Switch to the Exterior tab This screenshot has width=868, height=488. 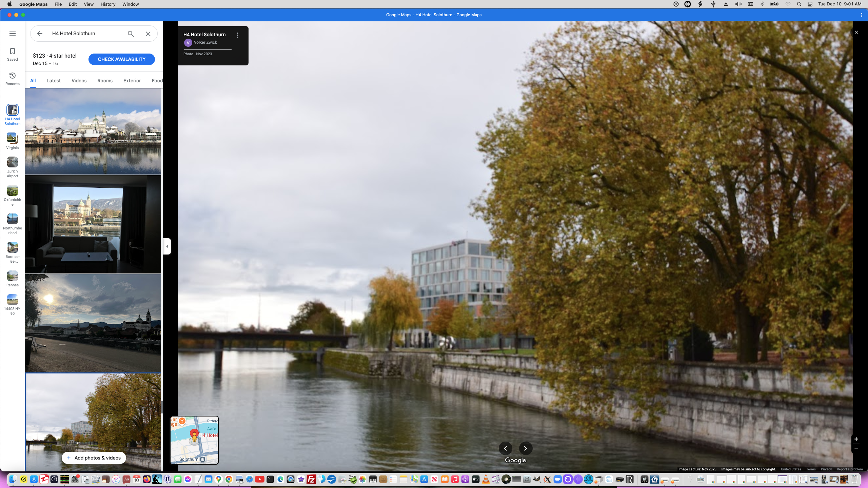[132, 81]
